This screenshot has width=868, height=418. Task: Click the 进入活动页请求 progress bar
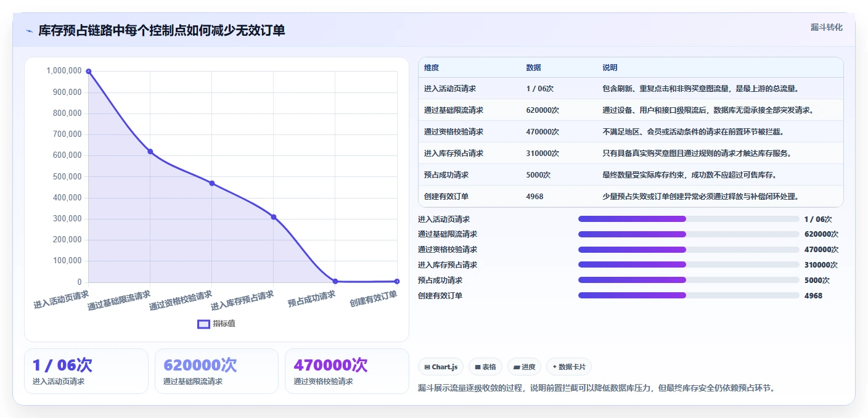(x=689, y=219)
